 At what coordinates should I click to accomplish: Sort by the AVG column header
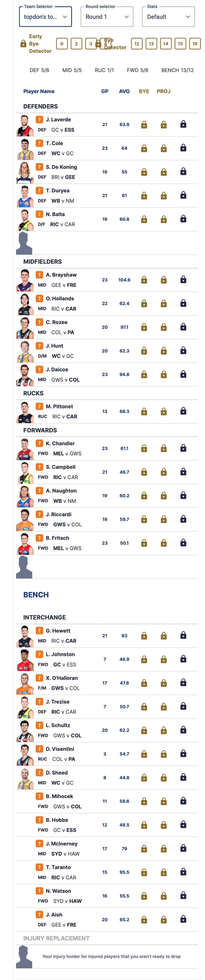click(x=125, y=91)
